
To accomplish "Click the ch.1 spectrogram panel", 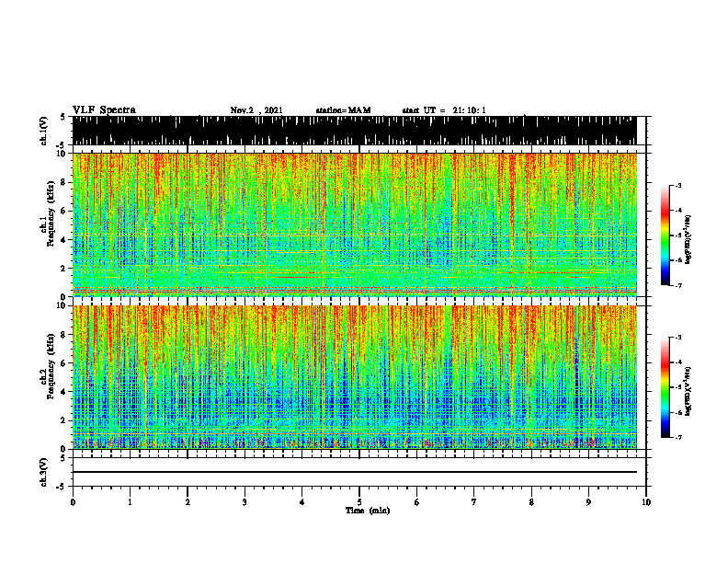I will (355, 224).
